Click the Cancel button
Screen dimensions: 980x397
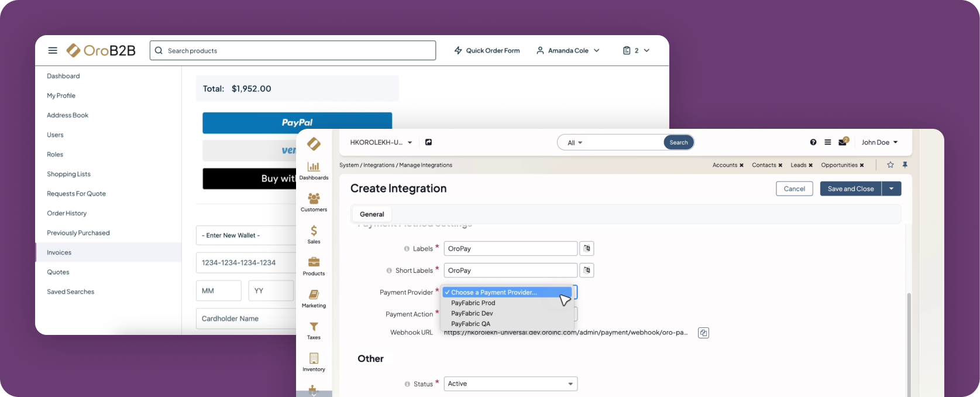coord(795,189)
